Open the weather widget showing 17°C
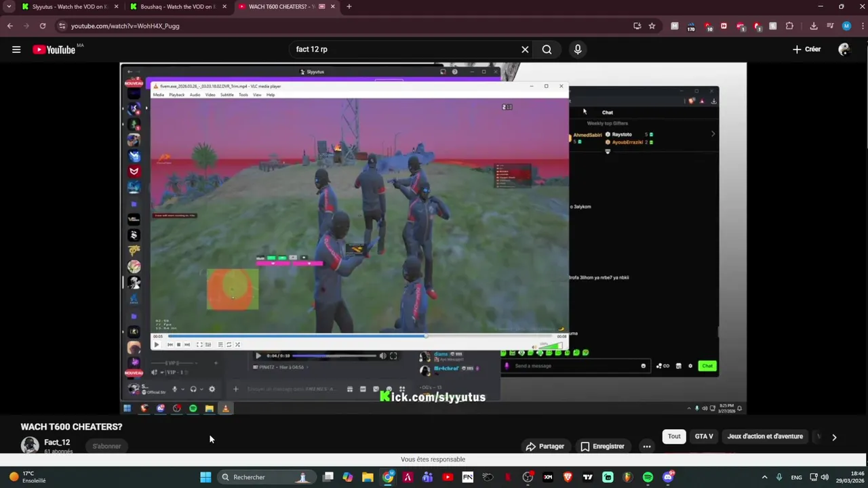 tap(27, 477)
